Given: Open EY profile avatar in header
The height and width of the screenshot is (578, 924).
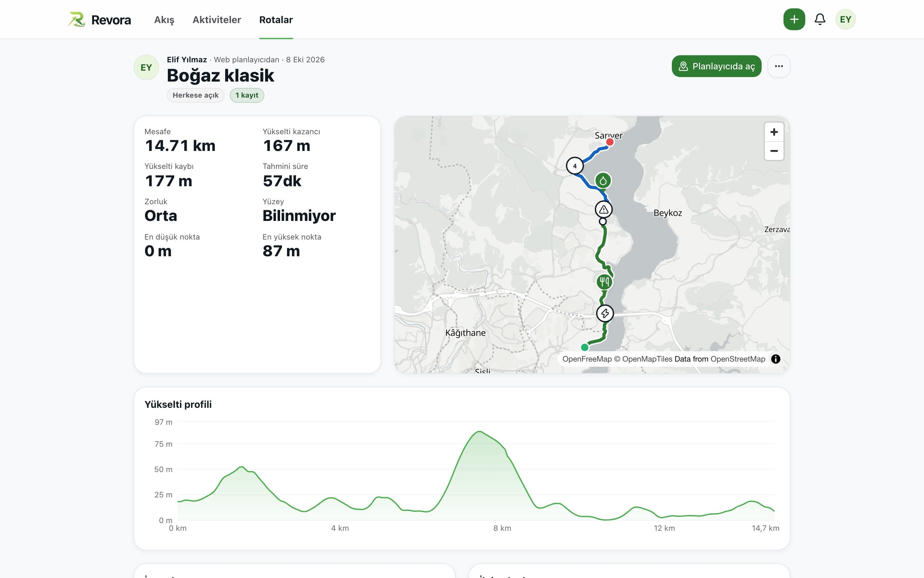Looking at the screenshot, I should tap(845, 19).
